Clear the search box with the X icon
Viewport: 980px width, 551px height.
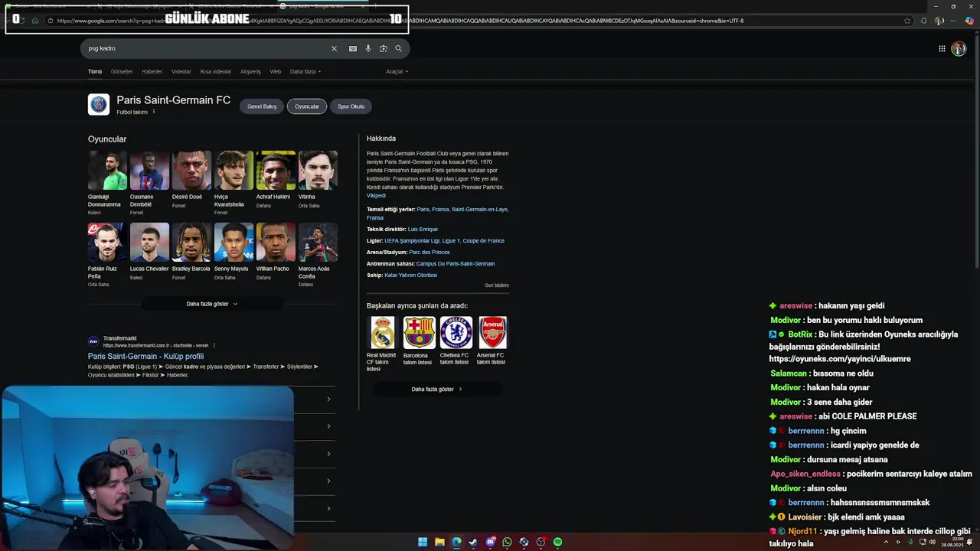[334, 48]
